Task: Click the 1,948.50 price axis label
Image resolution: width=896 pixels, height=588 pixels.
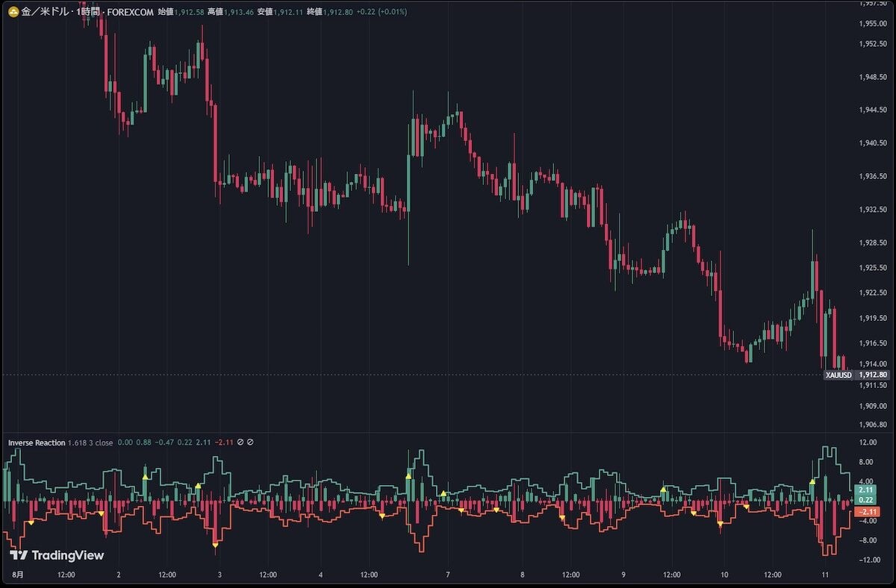Action: [873, 77]
